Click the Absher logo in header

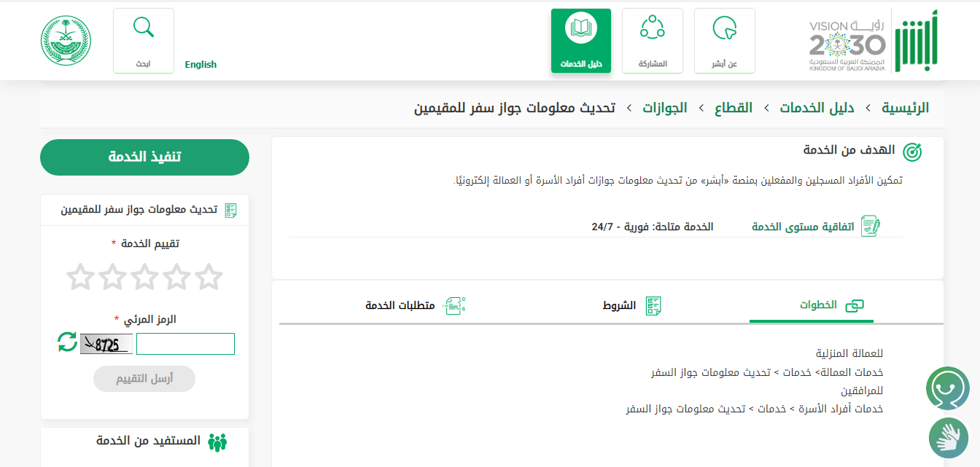click(916, 41)
